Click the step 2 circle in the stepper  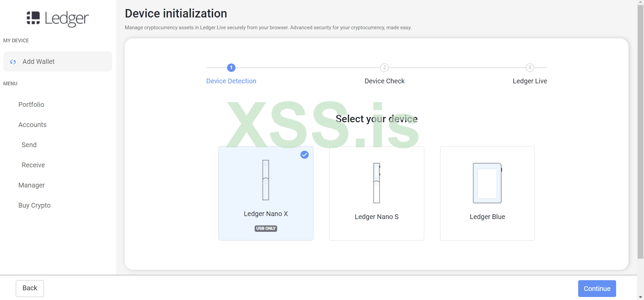point(385,68)
